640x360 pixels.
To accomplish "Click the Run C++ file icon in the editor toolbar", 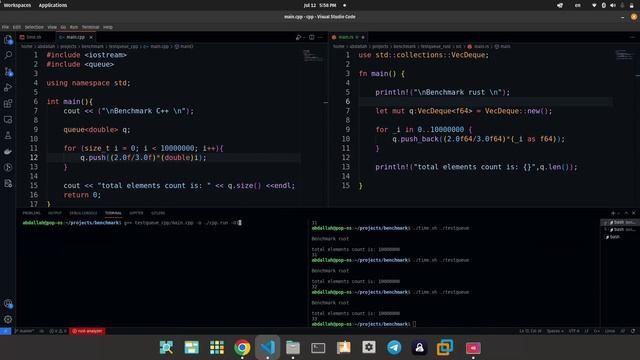I will 298,37.
